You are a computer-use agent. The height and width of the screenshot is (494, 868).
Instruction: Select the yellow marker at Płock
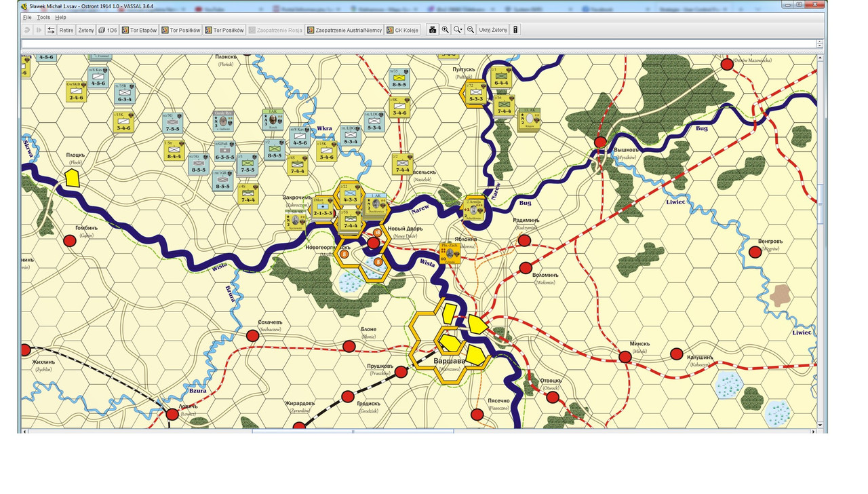(72, 178)
